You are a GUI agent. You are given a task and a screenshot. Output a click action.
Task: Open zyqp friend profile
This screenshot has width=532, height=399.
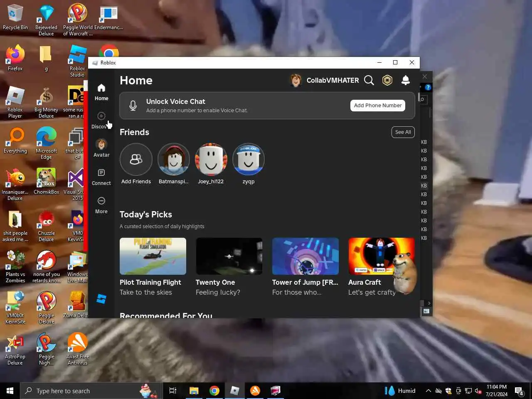(x=249, y=160)
